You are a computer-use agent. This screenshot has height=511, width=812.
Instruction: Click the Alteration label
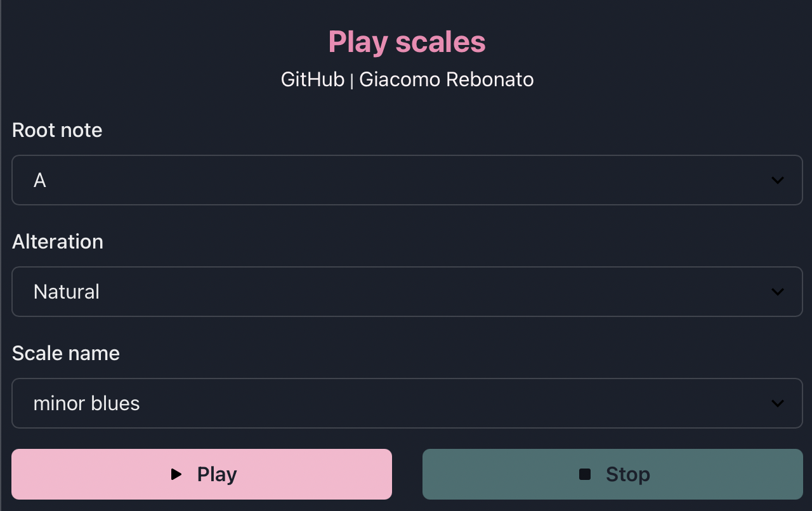pos(58,242)
